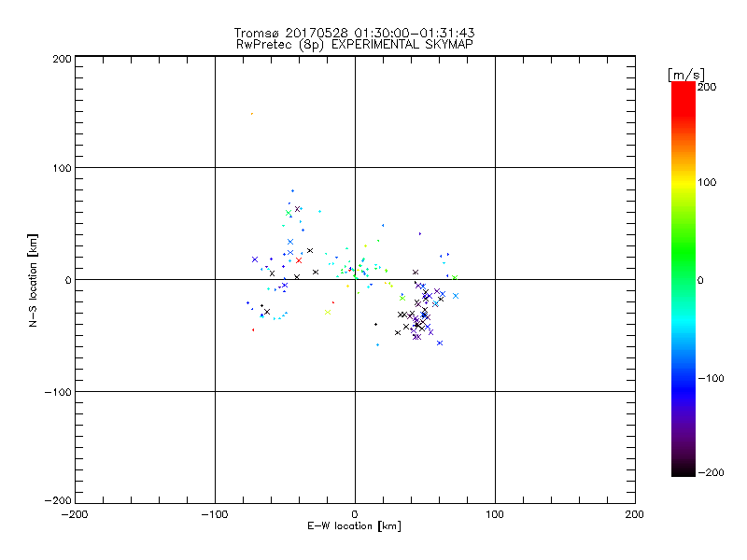This screenshot has width=747, height=560.
Task: Click the '-200' tick label on E-W axis
Action: coord(75,514)
